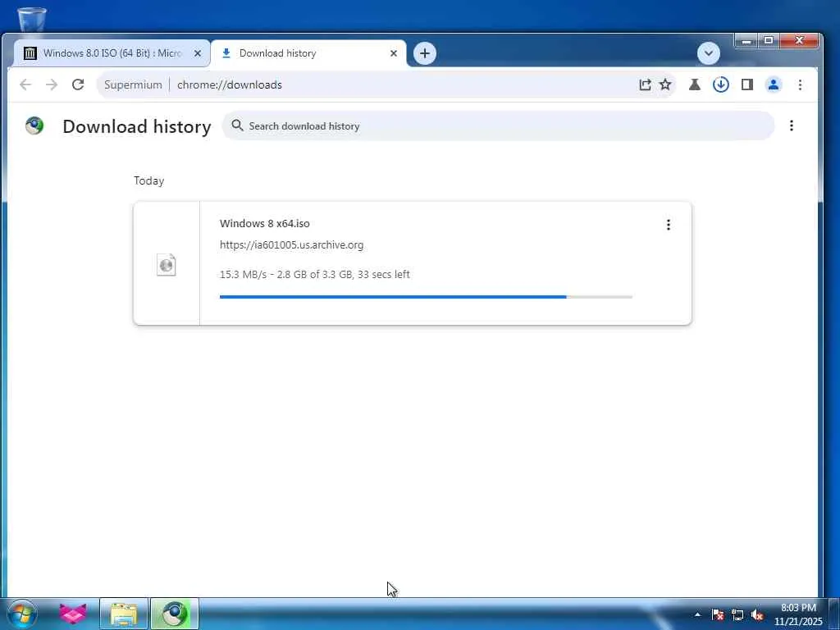Open the downloads toolbar bubble icon
Image resolution: width=840 pixels, height=630 pixels.
click(x=721, y=84)
